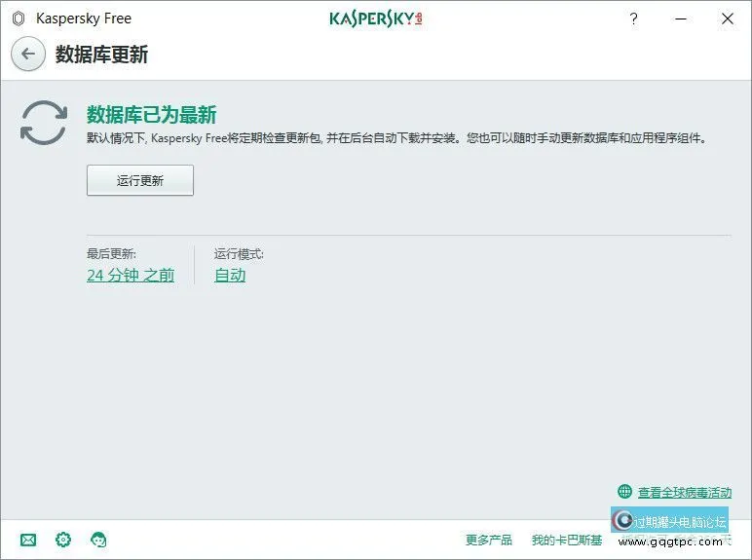Click the 数据库已为最新 status heading
This screenshot has width=752, height=560.
point(152,115)
